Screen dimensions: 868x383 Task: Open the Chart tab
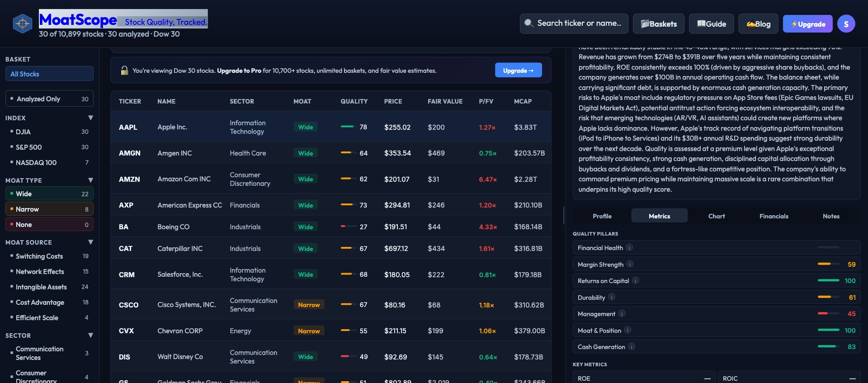click(716, 216)
